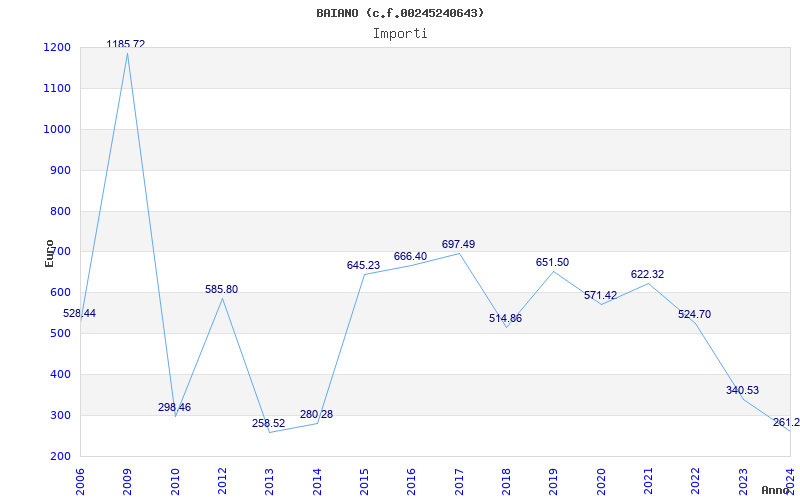Click the 2019 x-axis year label
This screenshot has height=500, width=800.
point(554,482)
